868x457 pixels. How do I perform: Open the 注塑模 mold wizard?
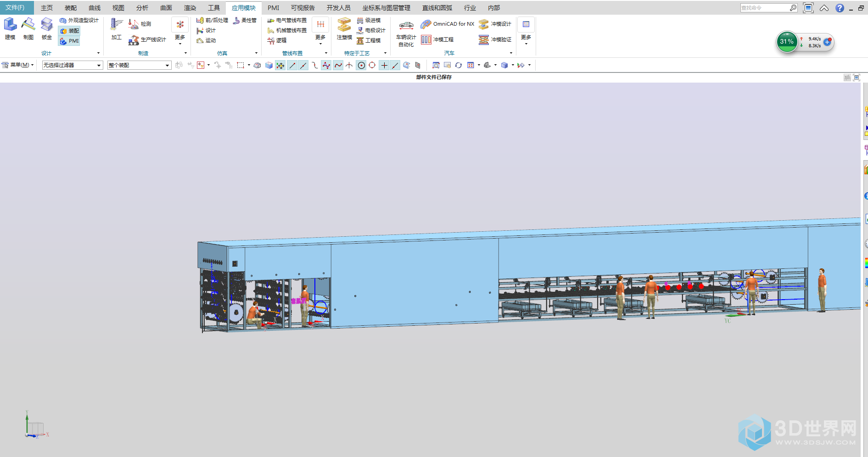pos(344,28)
